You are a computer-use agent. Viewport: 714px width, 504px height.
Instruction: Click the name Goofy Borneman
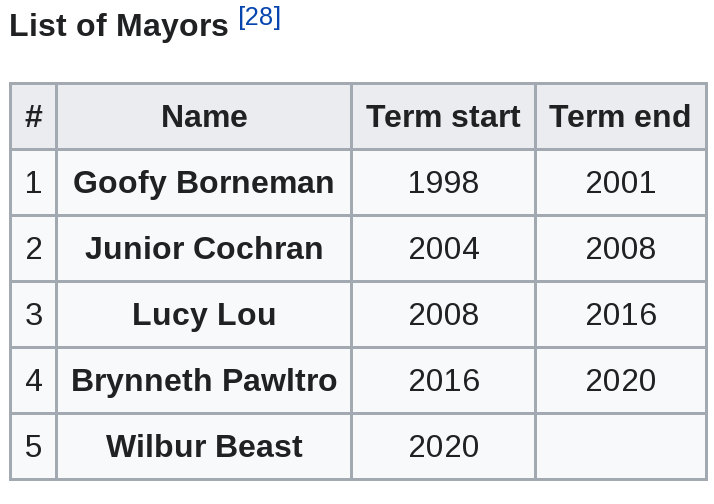204,182
